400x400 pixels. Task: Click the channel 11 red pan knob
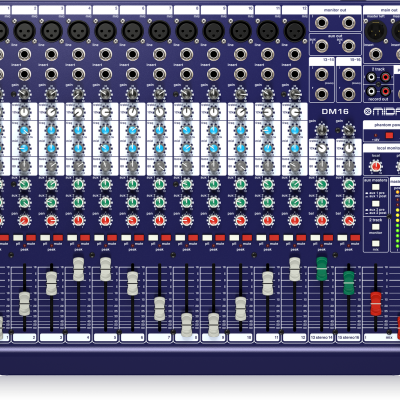[268, 220]
